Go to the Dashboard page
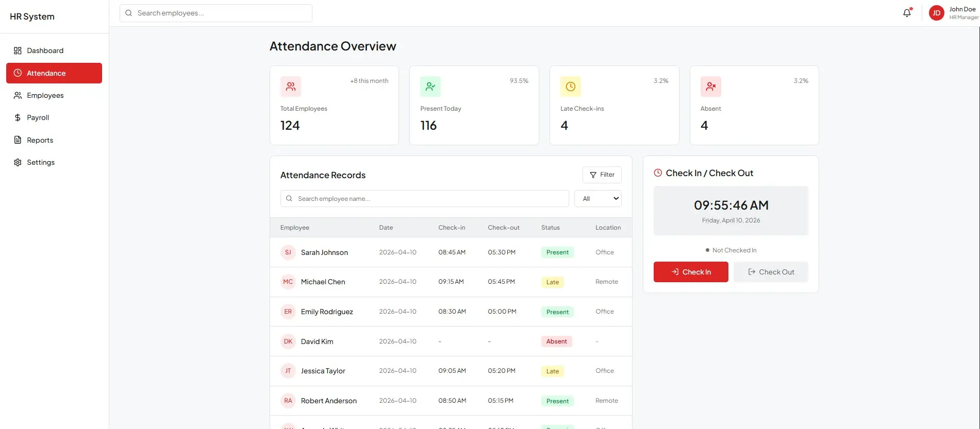Viewport: 980px width, 429px height. click(45, 50)
